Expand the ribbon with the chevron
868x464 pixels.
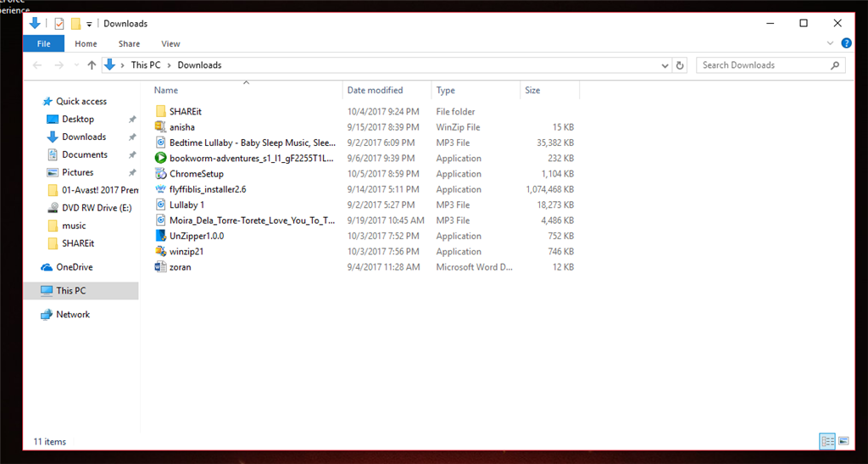(830, 43)
